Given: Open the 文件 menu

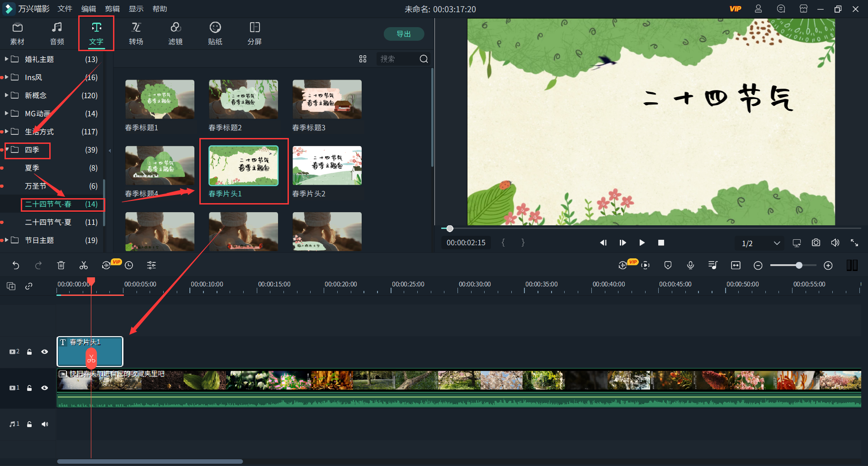Looking at the screenshot, I should click(65, 9).
